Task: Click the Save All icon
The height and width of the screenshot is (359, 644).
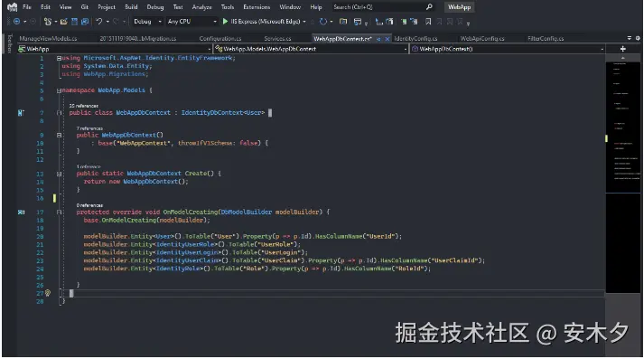Action: click(x=85, y=22)
